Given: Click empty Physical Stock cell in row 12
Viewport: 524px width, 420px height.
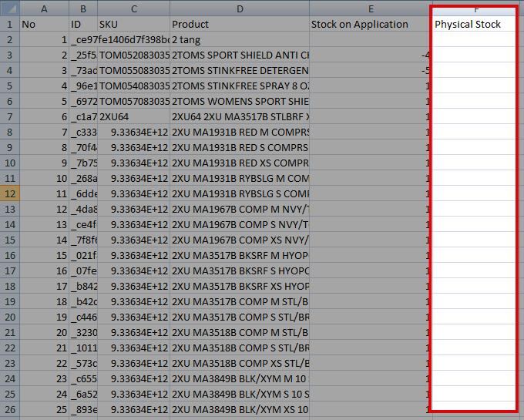Looking at the screenshot, I should (474, 193).
